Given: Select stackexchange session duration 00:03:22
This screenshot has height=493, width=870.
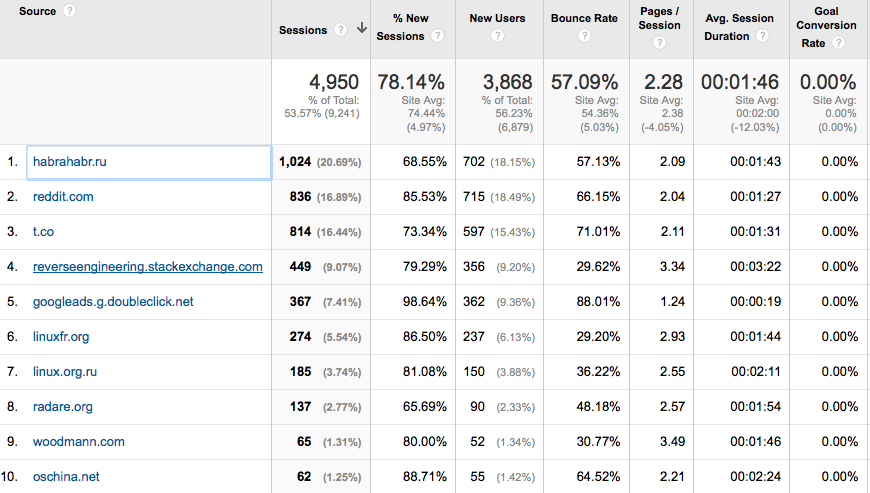Looking at the screenshot, I should point(755,266).
